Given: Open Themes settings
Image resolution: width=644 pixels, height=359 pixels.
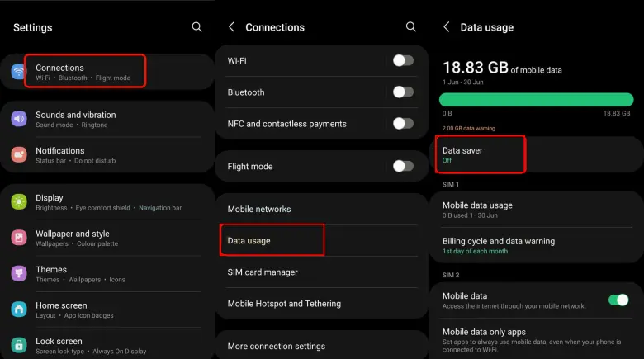Looking at the screenshot, I should pyautogui.click(x=107, y=273).
